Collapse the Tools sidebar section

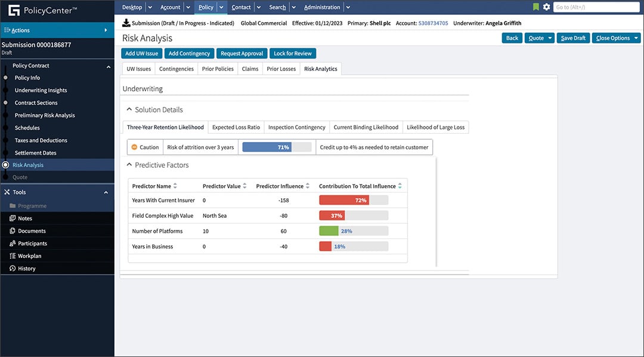(106, 192)
